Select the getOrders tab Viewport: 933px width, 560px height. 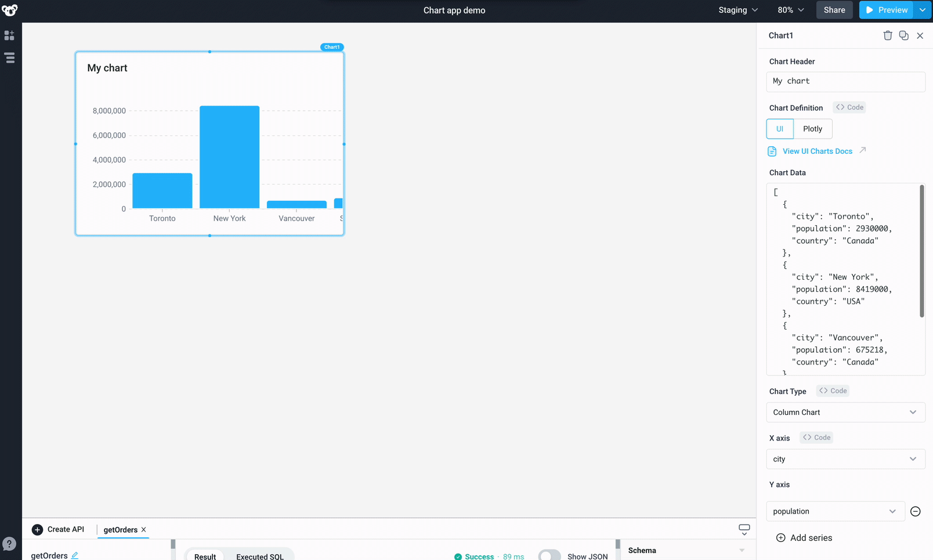120,530
